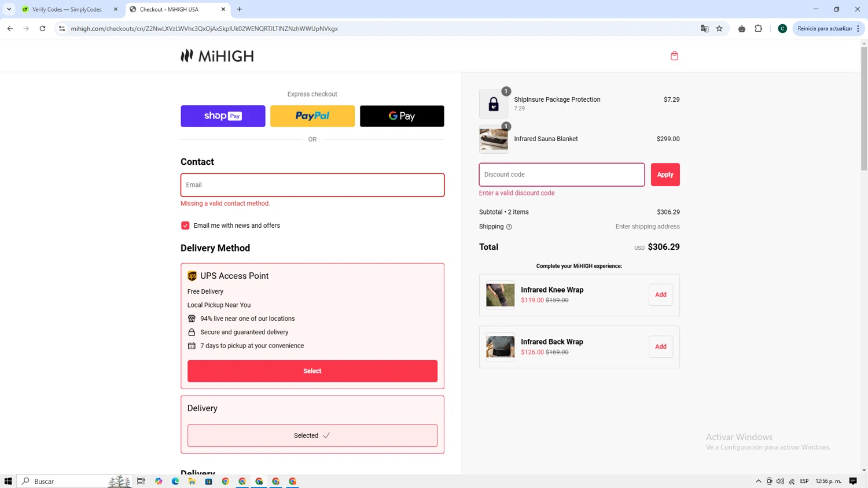Click the taskbar clock 12:56 p. m.

pos(828,481)
